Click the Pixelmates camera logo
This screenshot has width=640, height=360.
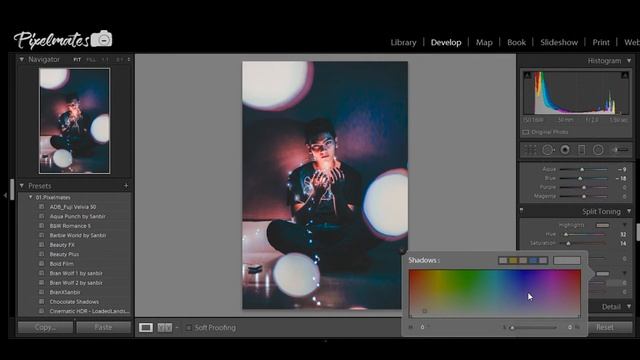click(x=102, y=39)
